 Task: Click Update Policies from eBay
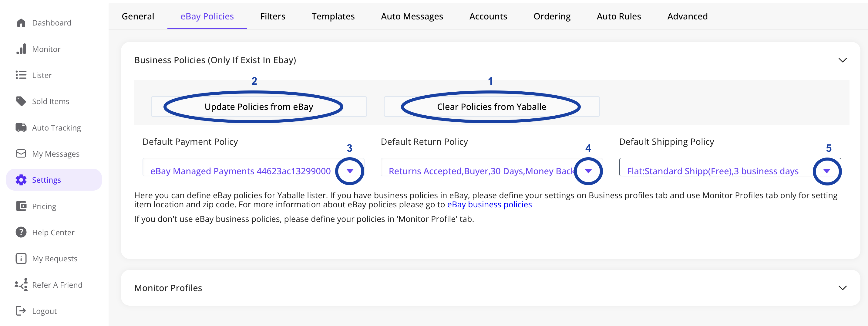[x=258, y=107]
